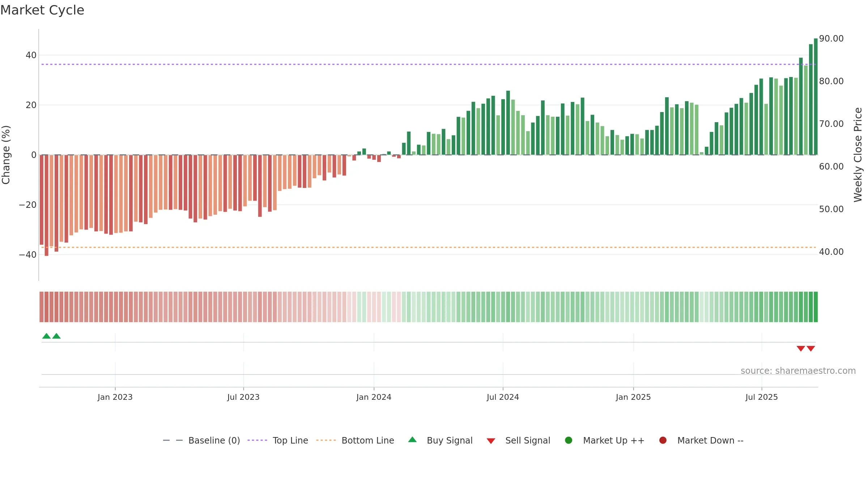Click the red Sell Signal triangle in legend

pos(491,441)
